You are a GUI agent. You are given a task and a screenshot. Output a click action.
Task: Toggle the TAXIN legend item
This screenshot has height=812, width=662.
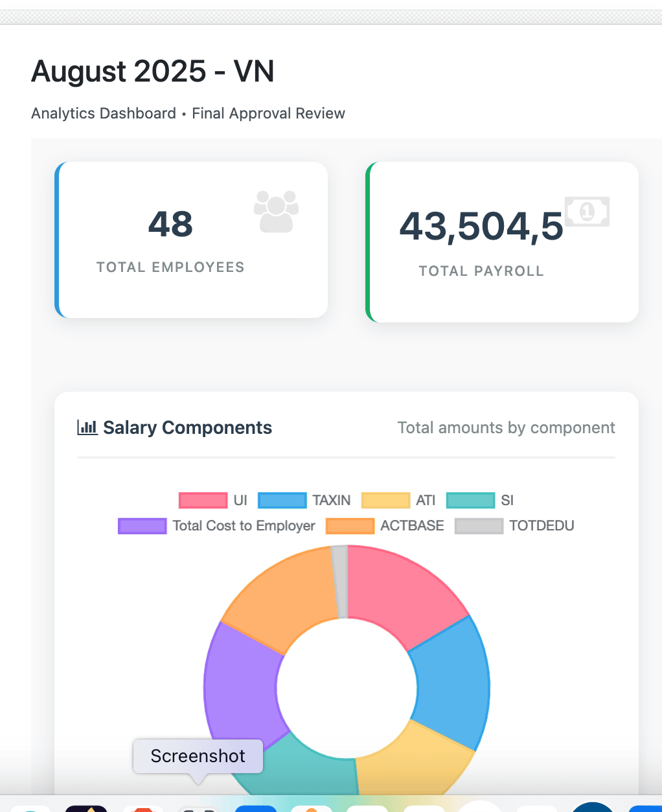point(304,501)
